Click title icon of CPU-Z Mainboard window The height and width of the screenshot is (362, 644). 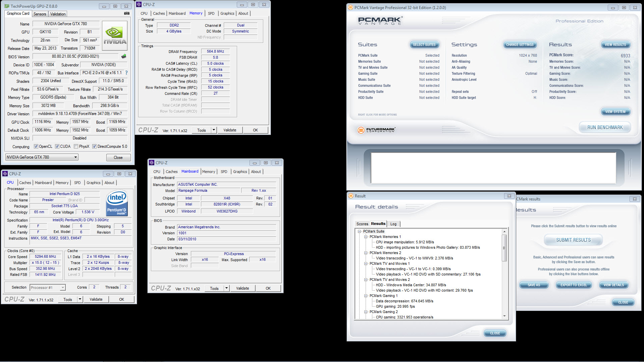(152, 163)
